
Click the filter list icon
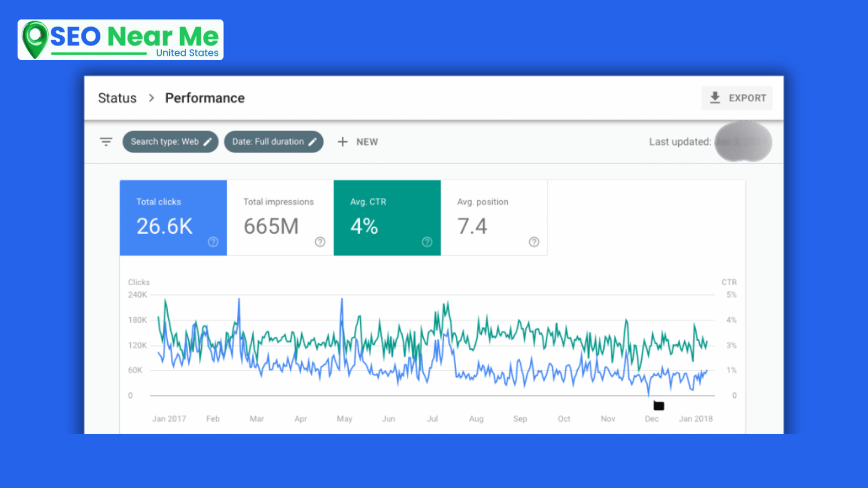(106, 142)
